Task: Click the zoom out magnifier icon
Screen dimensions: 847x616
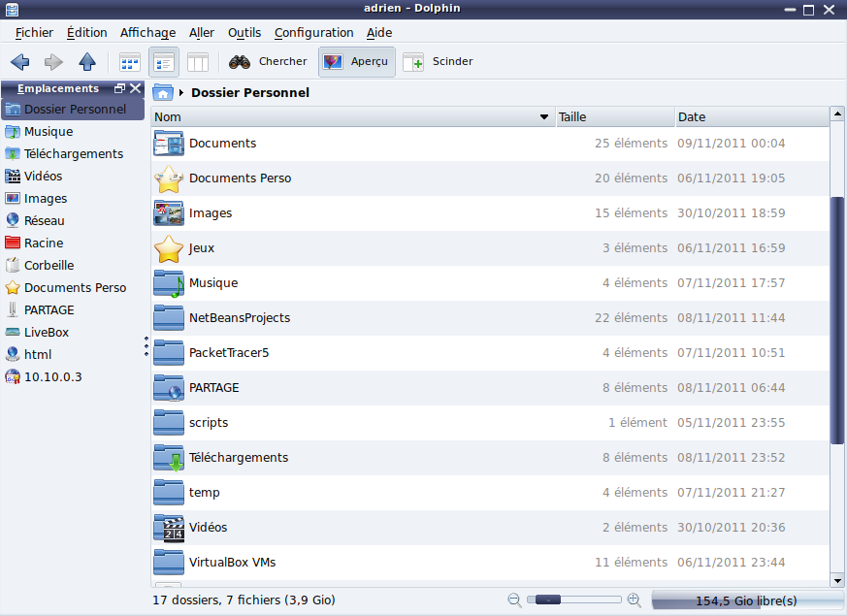Action: pyautogui.click(x=514, y=600)
